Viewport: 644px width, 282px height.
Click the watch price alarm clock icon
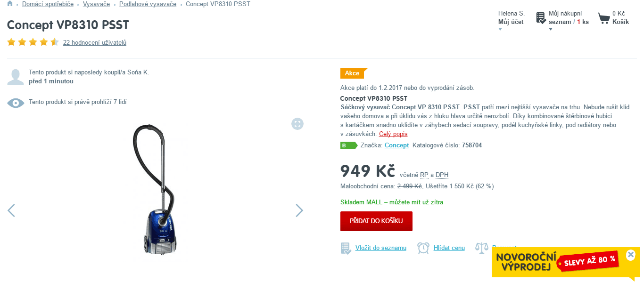point(423,248)
